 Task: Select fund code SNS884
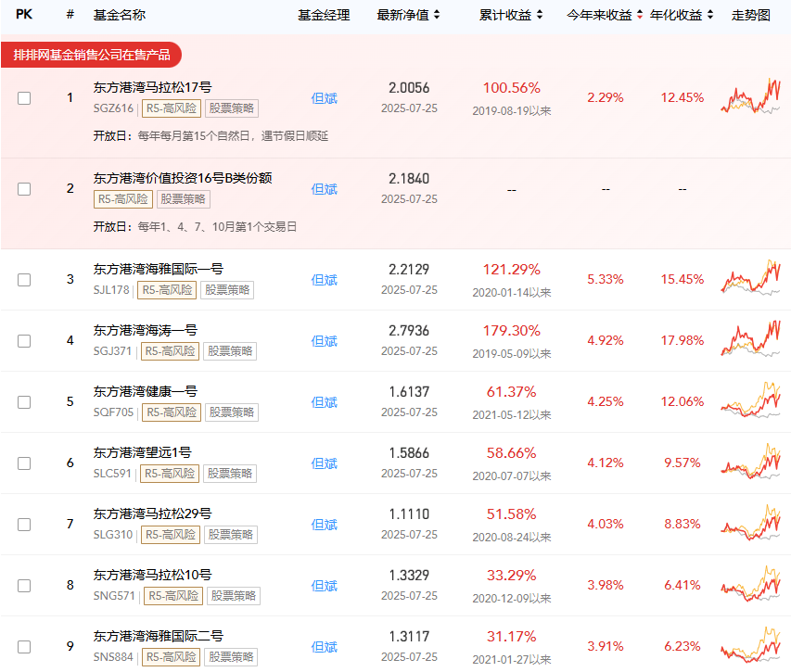pyautogui.click(x=113, y=657)
